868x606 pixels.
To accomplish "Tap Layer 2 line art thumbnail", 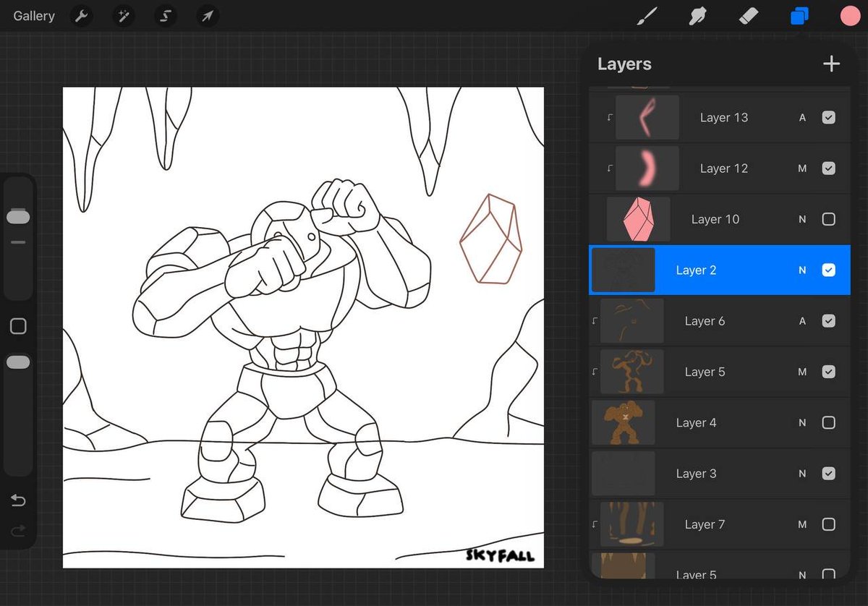I will click(x=623, y=270).
